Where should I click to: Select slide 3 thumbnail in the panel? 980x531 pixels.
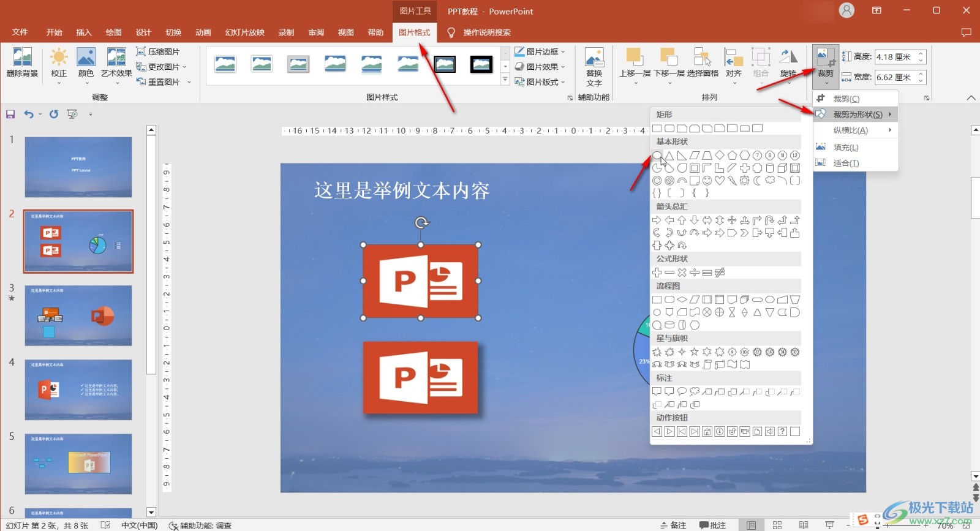[x=78, y=315]
